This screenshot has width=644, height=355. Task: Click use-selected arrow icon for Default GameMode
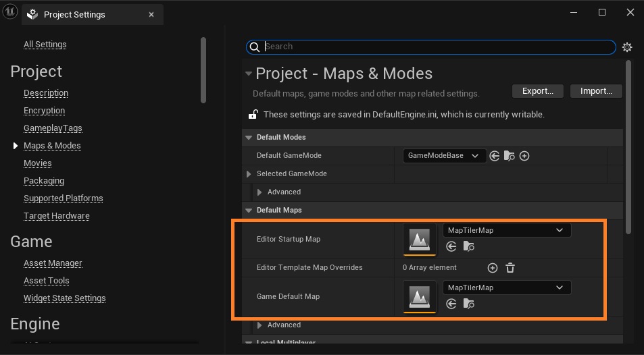[x=495, y=156]
